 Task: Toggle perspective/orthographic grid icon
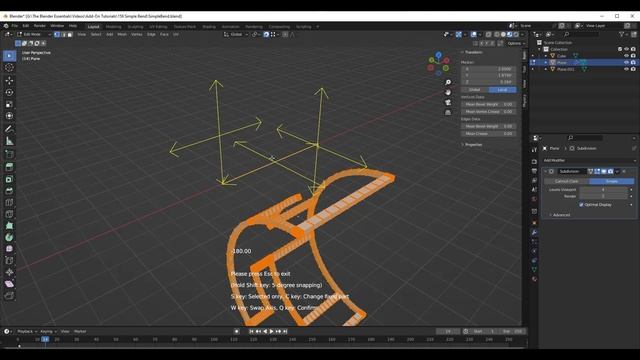pyautogui.click(x=448, y=112)
